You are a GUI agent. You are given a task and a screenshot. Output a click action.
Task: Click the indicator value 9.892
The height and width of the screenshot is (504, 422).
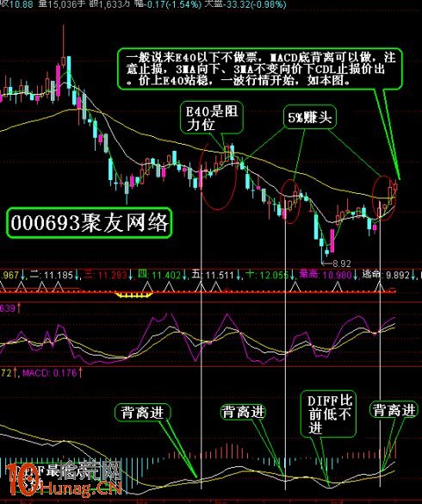(x=398, y=275)
